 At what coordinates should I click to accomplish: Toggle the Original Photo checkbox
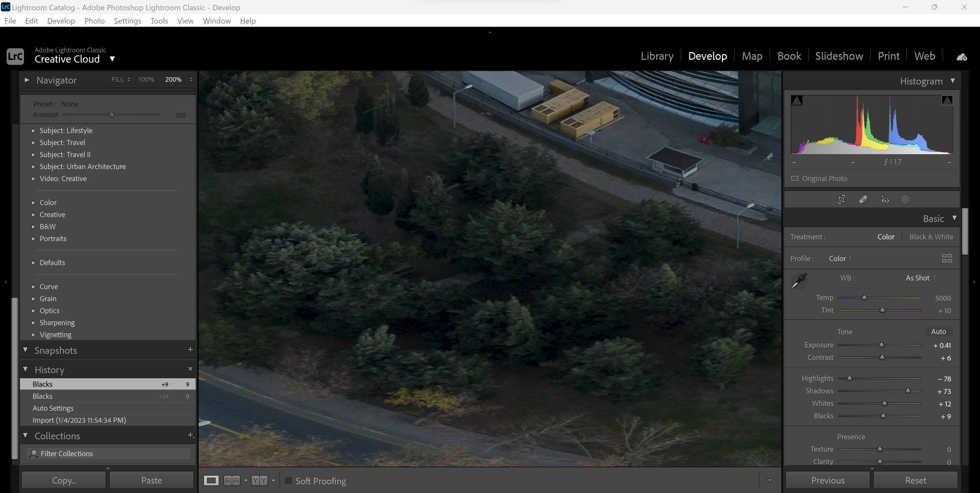coord(794,179)
